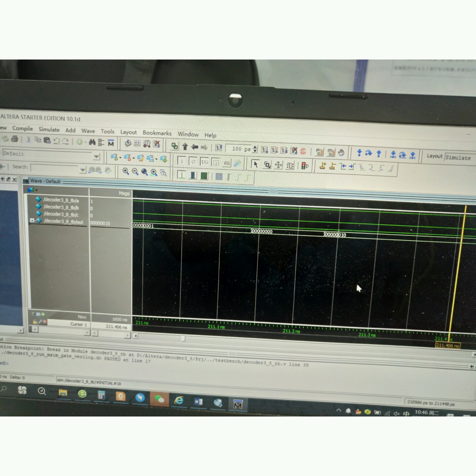The image size is (476, 476).
Task: Open the Bookmarks menu
Action: click(x=157, y=133)
